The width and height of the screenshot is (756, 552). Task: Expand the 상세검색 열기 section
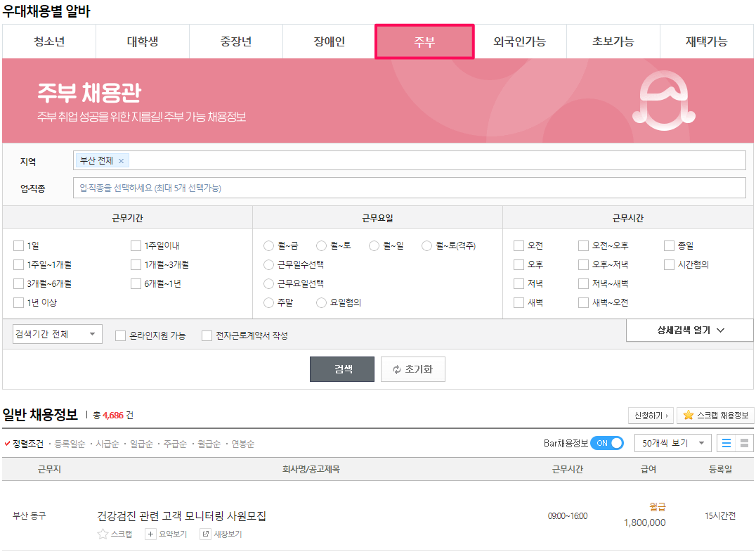click(689, 330)
